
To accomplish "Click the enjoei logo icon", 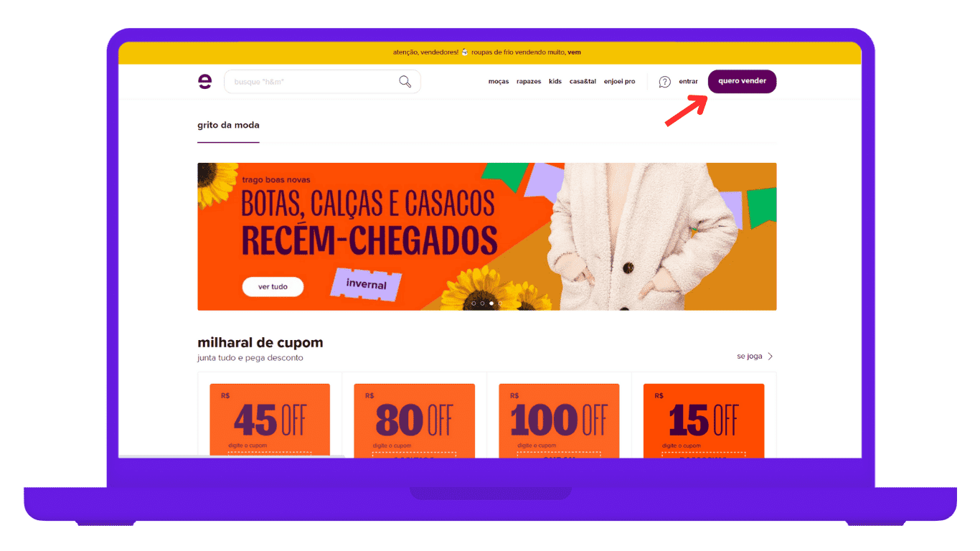I will (204, 82).
